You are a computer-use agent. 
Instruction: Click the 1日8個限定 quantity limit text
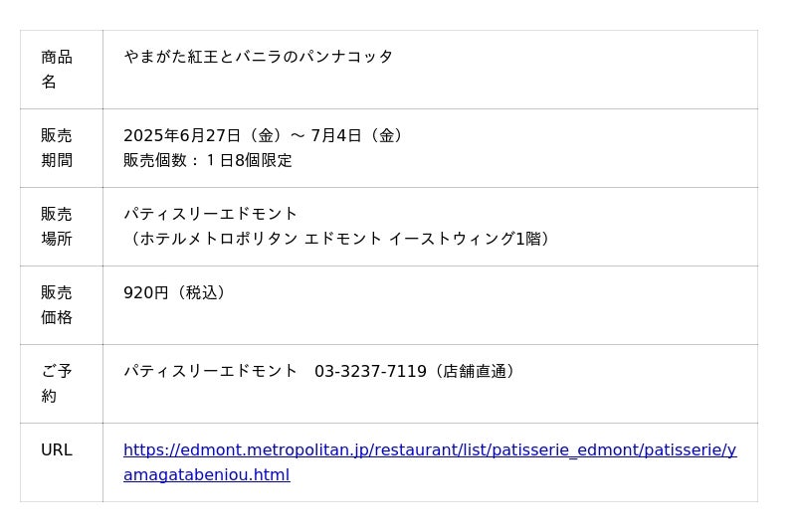pyautogui.click(x=249, y=160)
